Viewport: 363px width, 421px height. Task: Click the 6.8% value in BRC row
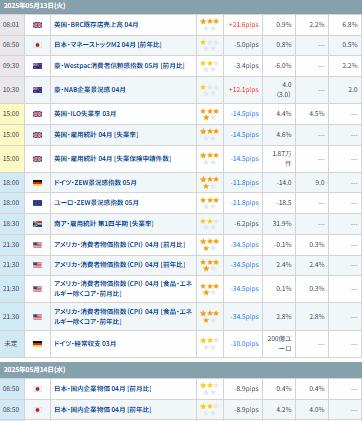pyautogui.click(x=350, y=25)
